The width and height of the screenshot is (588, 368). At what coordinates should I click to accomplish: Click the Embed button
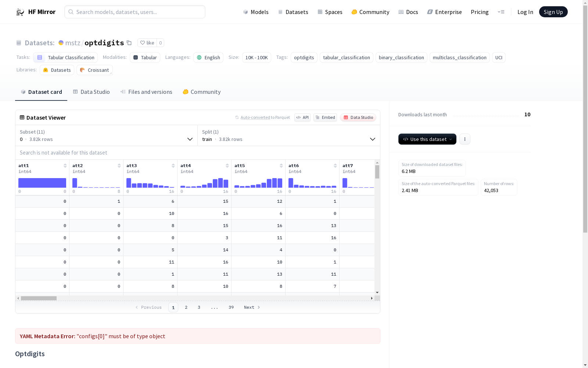(x=325, y=117)
